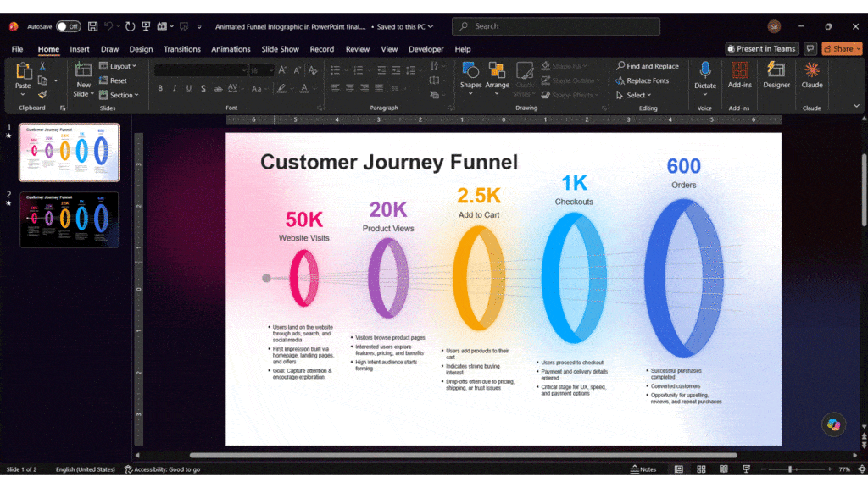The image size is (868, 488).
Task: Click the Dictate microphone icon
Action: (x=704, y=70)
